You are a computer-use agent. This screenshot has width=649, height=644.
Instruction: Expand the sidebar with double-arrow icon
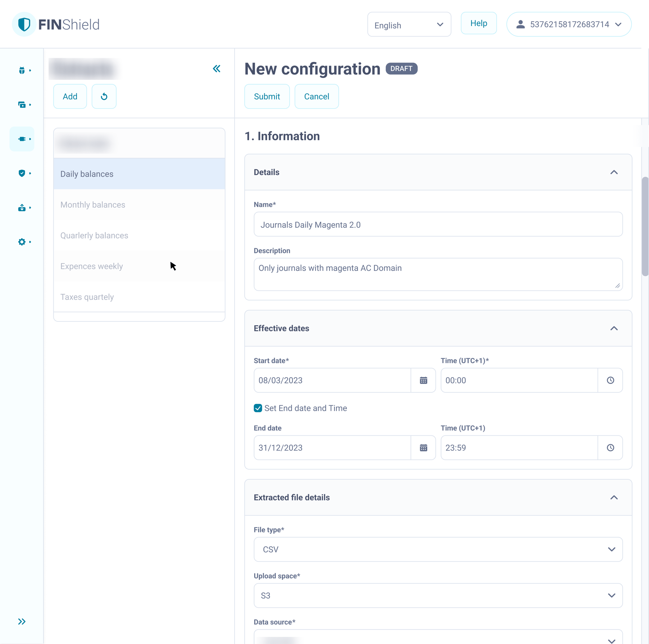tap(22, 621)
